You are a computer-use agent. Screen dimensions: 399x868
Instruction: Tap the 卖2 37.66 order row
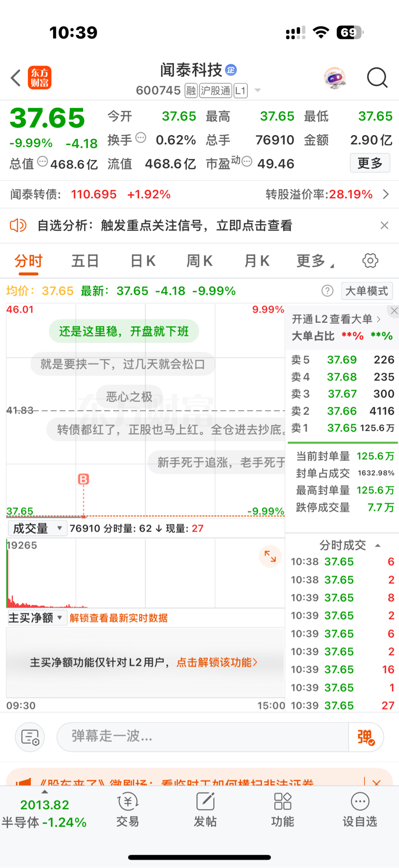pos(343,411)
